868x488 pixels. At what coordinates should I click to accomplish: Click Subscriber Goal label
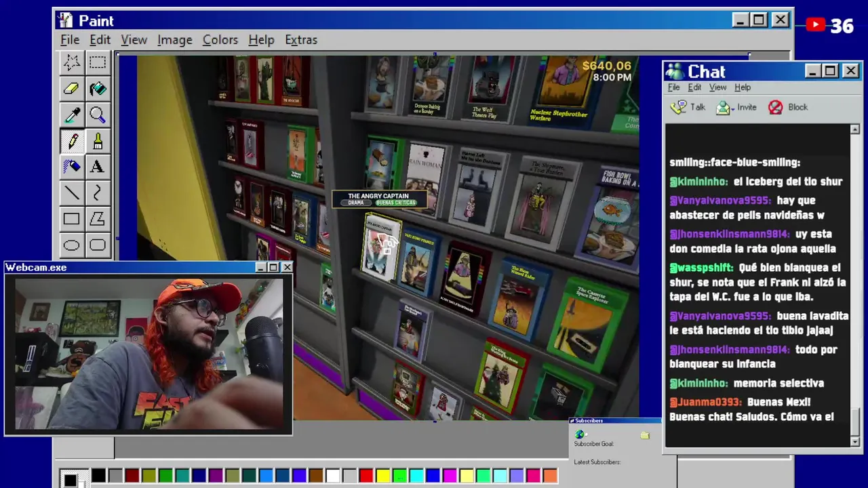[x=593, y=444]
